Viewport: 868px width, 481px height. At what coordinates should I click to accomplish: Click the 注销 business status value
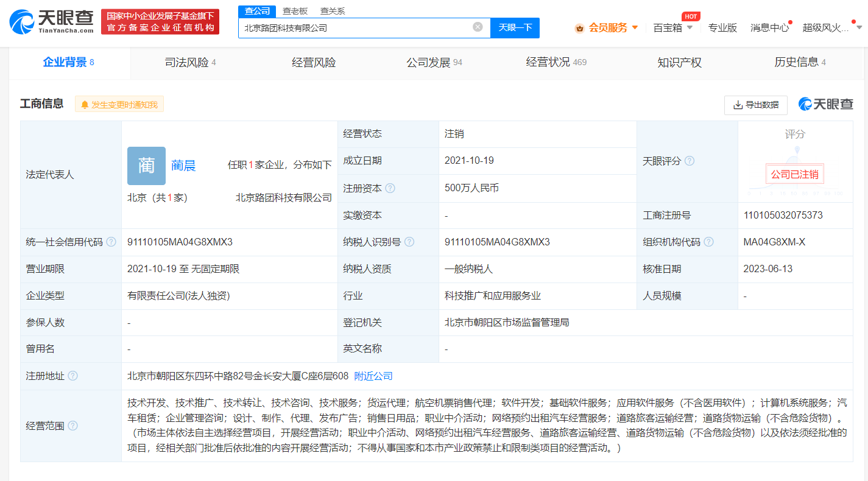pos(454,134)
